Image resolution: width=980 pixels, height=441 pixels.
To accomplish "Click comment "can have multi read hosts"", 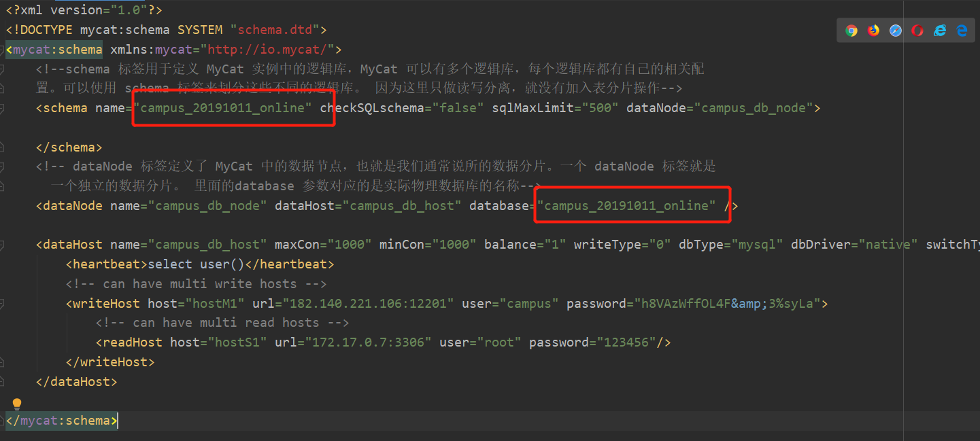I will pos(226,323).
